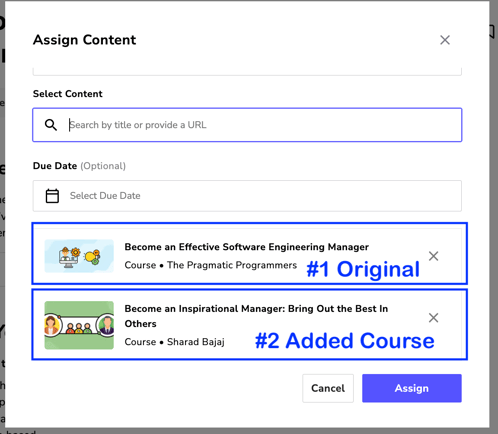Click the Due Date (Optional) label
The image size is (498, 434).
pos(79,166)
